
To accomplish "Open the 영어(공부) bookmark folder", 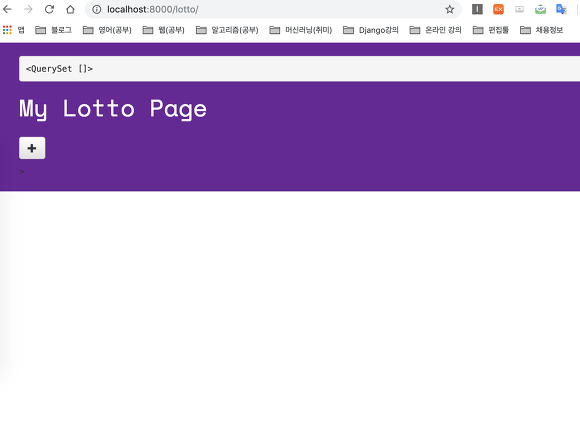I will click(x=107, y=30).
